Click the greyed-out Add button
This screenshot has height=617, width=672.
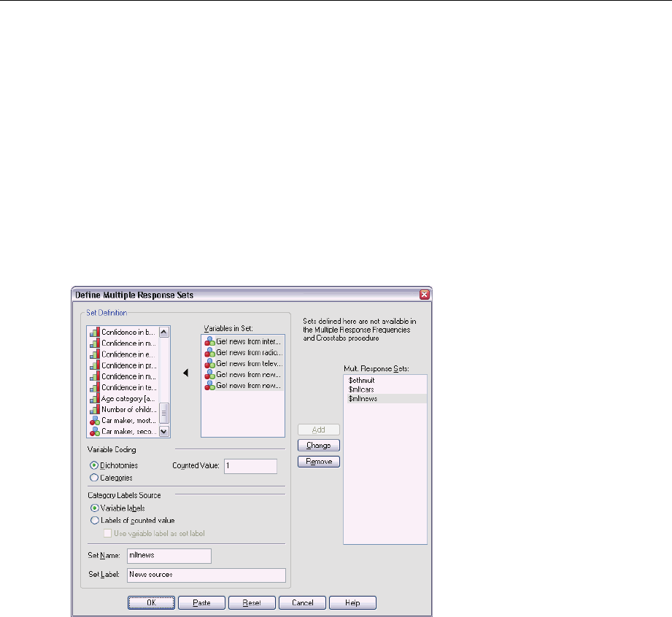click(319, 430)
